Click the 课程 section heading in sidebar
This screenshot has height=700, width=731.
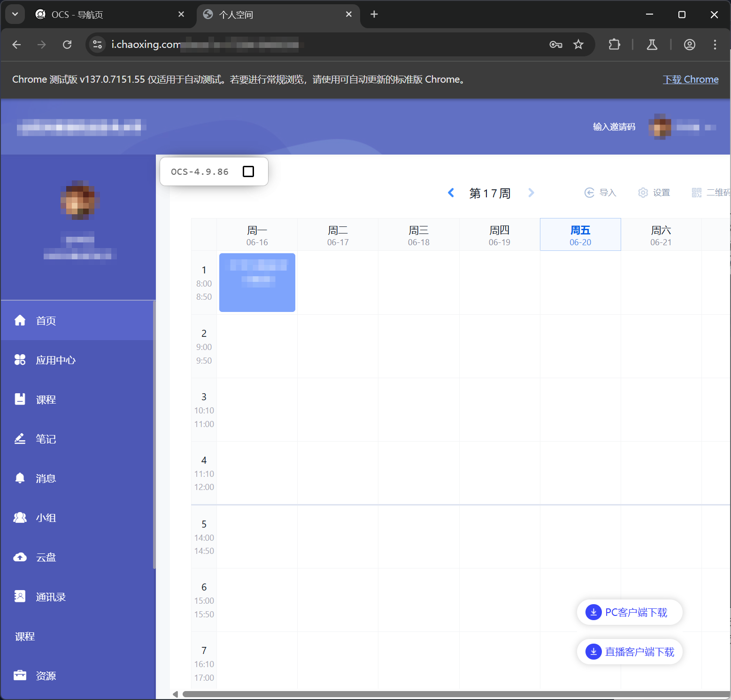[x=25, y=636]
